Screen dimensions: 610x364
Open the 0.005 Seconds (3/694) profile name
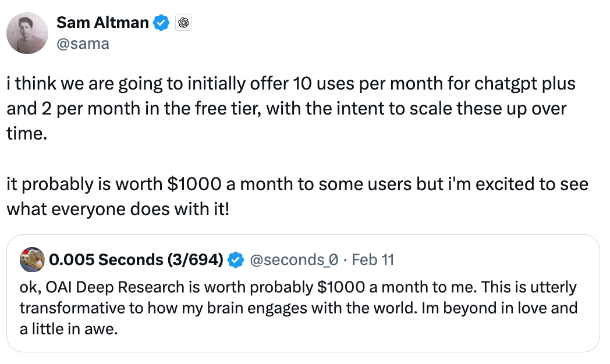(x=136, y=259)
